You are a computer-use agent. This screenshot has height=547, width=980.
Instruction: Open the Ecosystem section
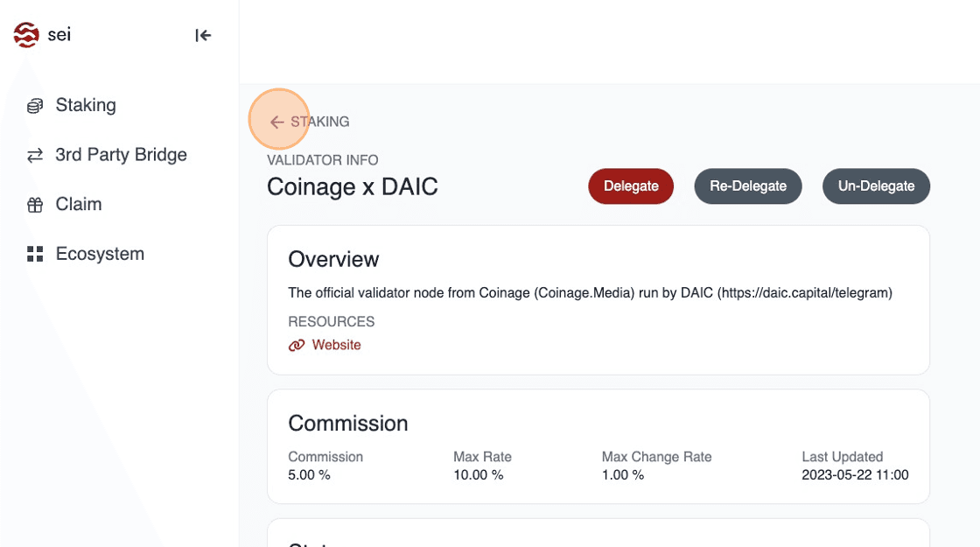100,254
